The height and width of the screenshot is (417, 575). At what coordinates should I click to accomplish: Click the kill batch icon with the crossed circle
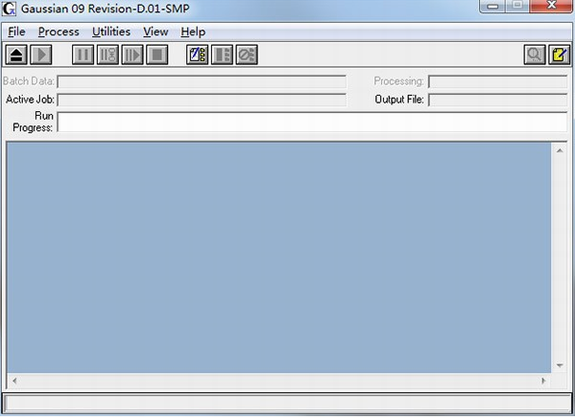click(x=247, y=55)
